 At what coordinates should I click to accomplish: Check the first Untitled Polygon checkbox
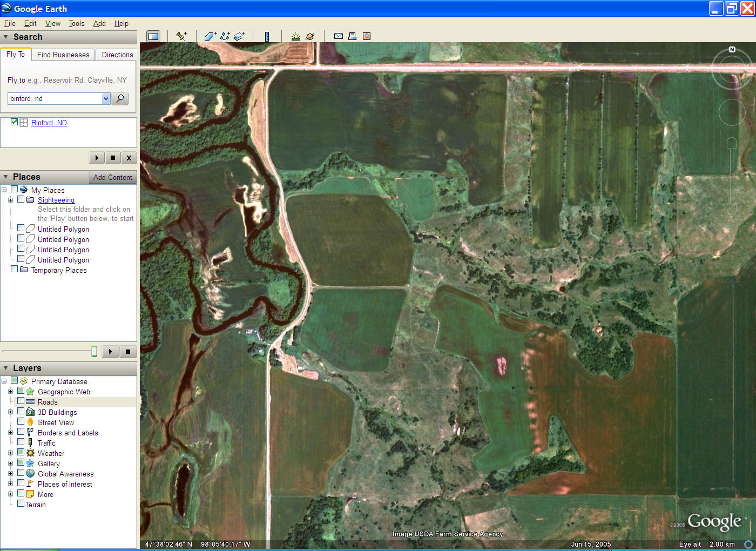[x=21, y=229]
